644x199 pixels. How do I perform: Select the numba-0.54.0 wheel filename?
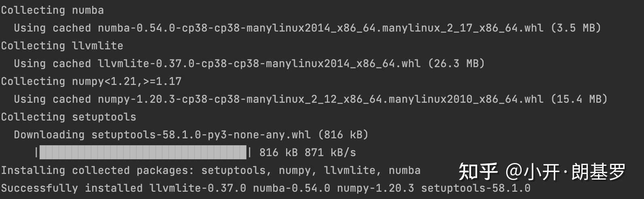tap(320, 28)
